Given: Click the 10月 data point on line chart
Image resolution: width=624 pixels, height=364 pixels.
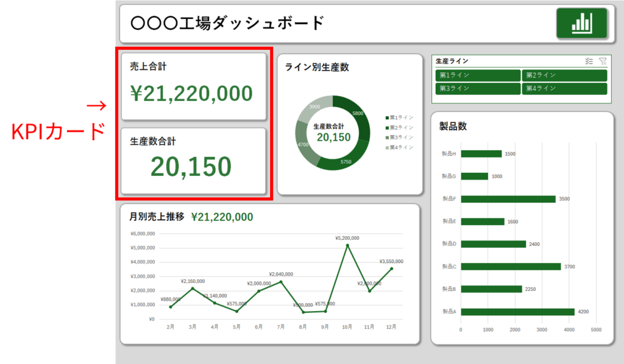Looking at the screenshot, I should coord(347,245).
